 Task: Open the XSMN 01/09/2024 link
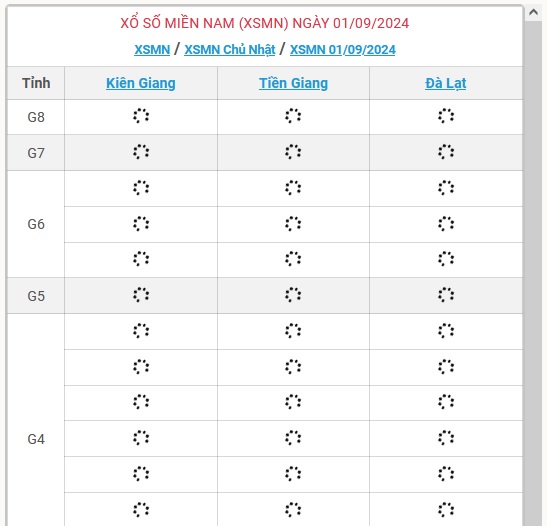(343, 50)
